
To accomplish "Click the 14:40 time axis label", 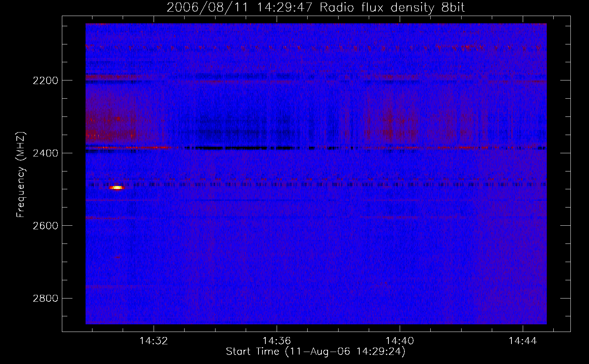I will click(x=400, y=341).
